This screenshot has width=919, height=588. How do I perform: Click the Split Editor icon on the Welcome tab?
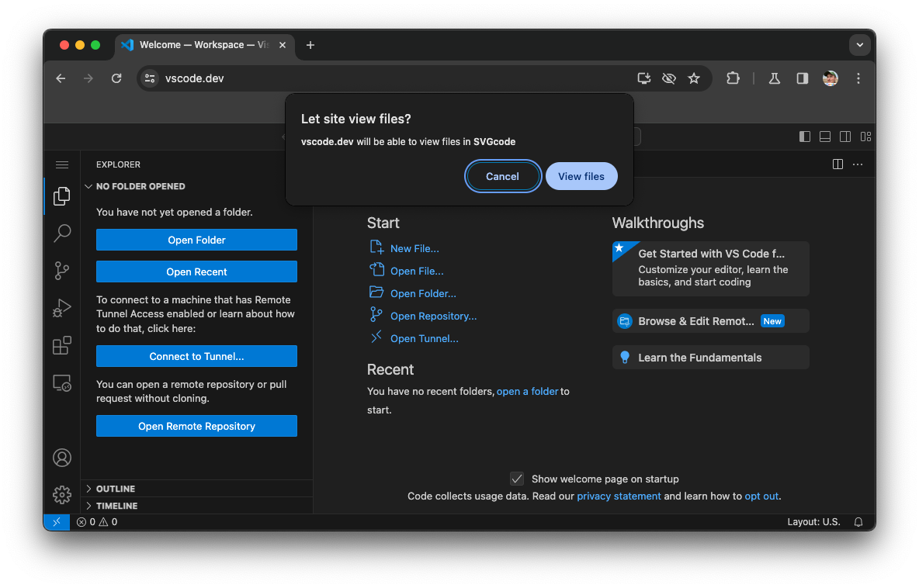837,164
